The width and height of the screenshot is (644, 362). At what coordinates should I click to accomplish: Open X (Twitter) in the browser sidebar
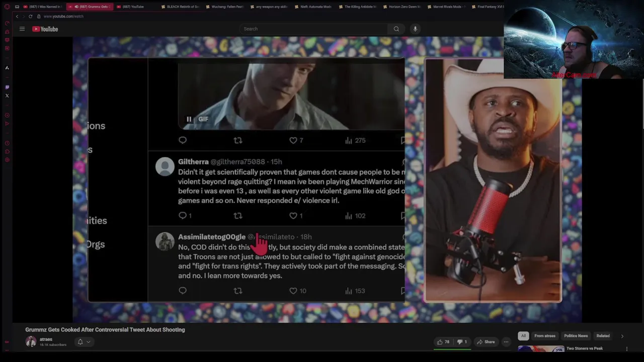(x=7, y=96)
